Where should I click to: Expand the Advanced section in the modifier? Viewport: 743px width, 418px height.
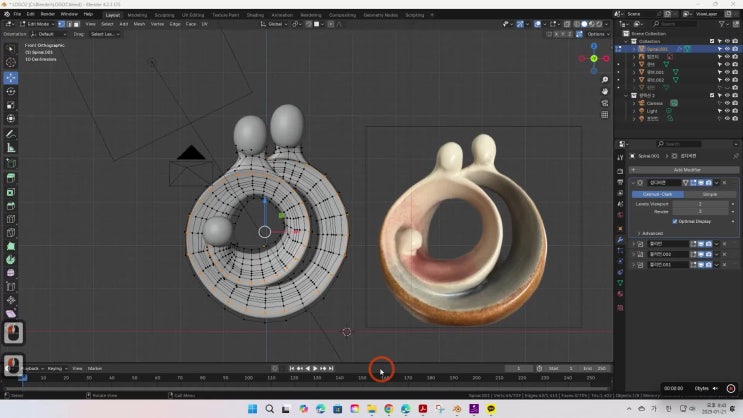(652, 233)
